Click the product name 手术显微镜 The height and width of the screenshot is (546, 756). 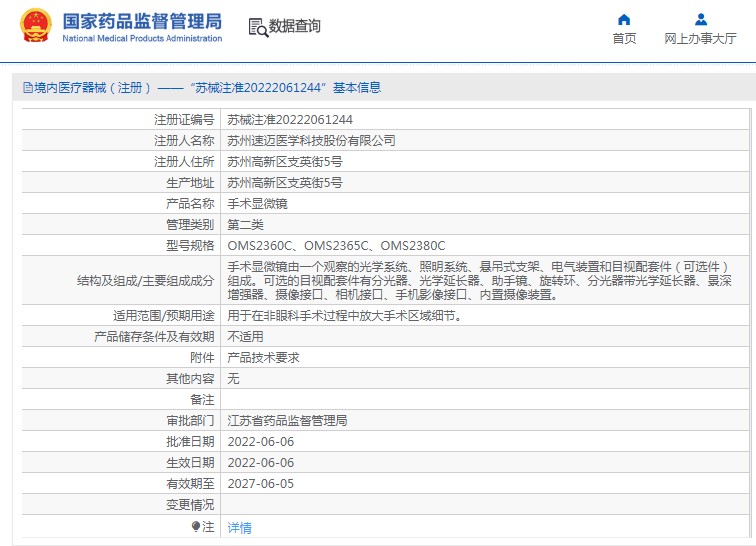point(257,204)
